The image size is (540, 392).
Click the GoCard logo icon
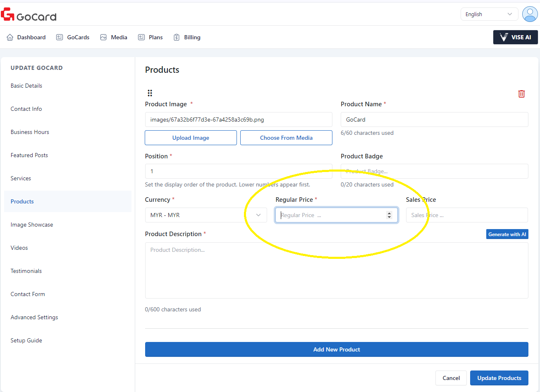coord(7,14)
